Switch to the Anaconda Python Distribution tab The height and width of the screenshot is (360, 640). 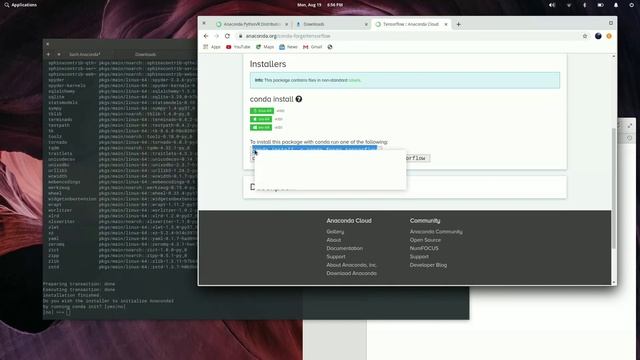pyautogui.click(x=251, y=24)
